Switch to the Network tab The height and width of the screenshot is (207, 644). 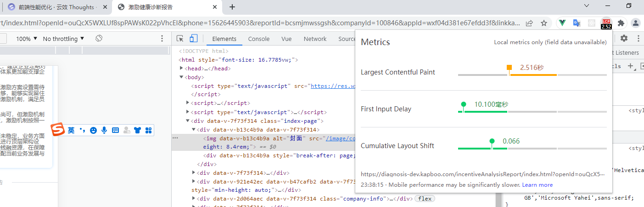(315, 39)
